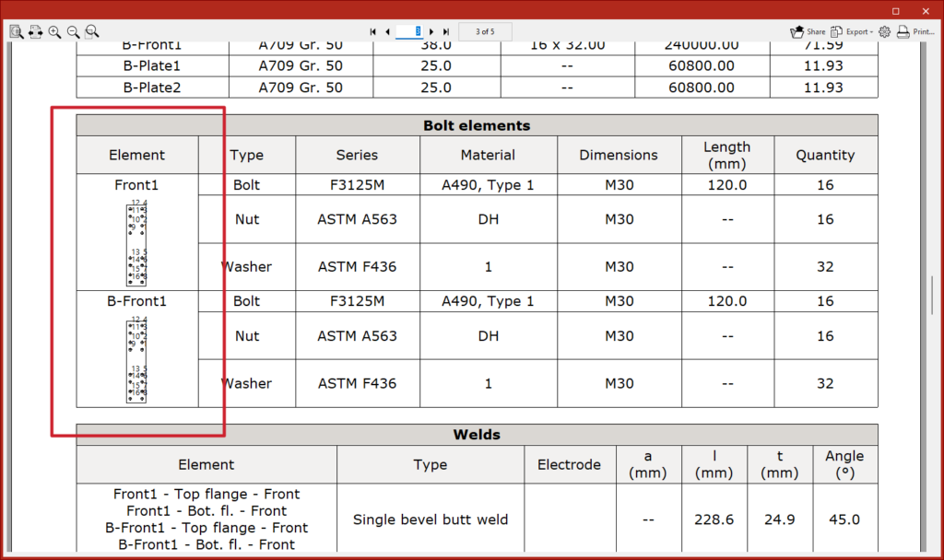Click the 'Single bevel butt weld' cell
The image size is (944, 560).
coord(431,519)
